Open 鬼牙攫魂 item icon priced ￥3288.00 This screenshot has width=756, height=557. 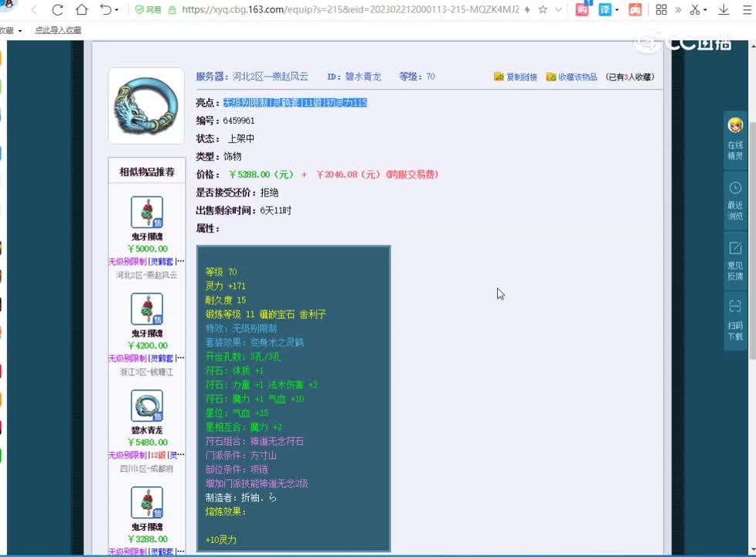coord(147,502)
